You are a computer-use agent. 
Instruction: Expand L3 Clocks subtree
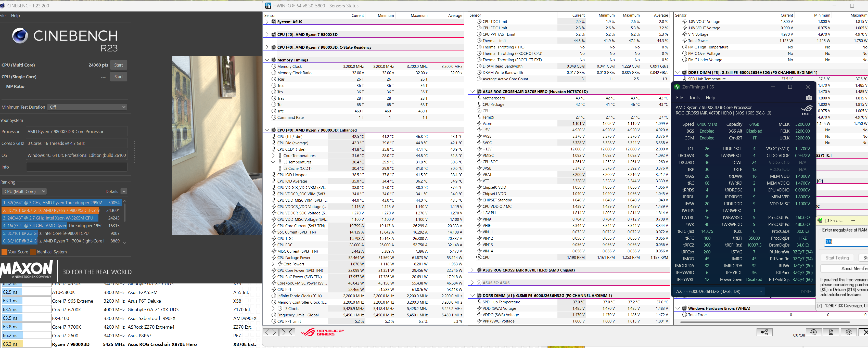[x=273, y=308]
